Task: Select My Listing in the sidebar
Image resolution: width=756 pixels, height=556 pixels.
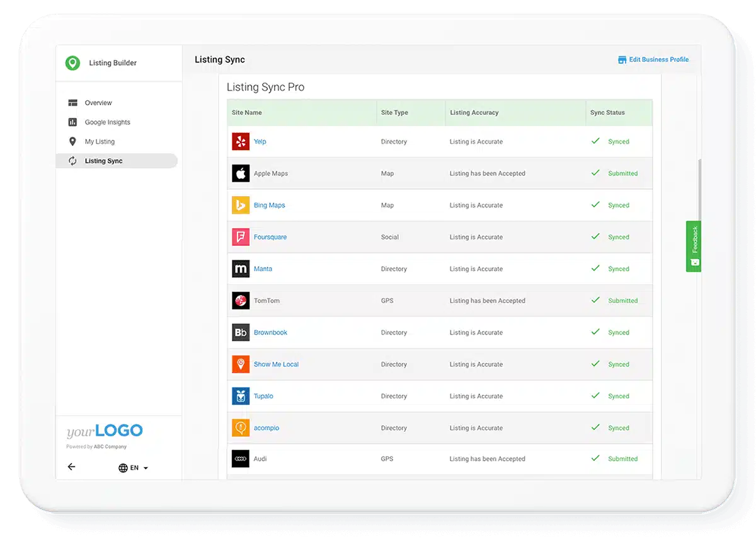Action: click(x=100, y=142)
